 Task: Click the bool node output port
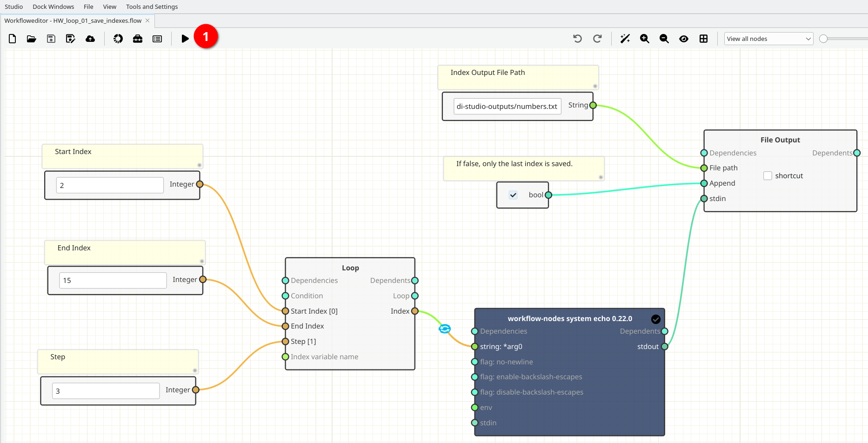click(548, 195)
